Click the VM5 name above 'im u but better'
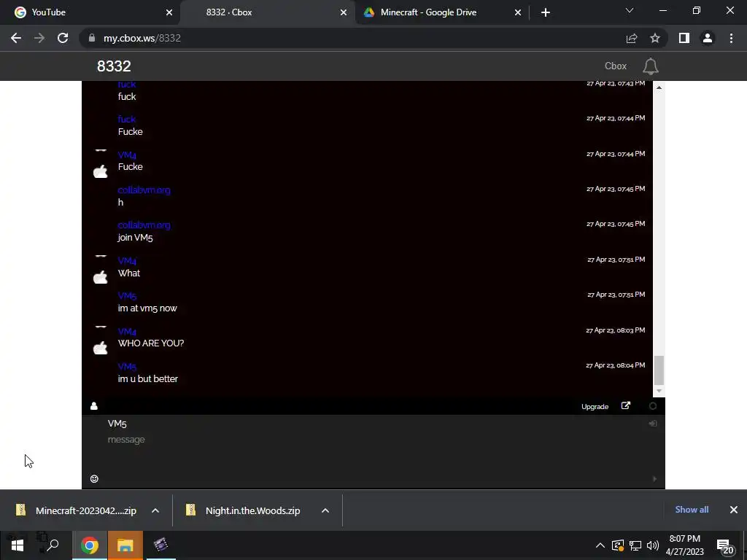 click(x=127, y=367)
